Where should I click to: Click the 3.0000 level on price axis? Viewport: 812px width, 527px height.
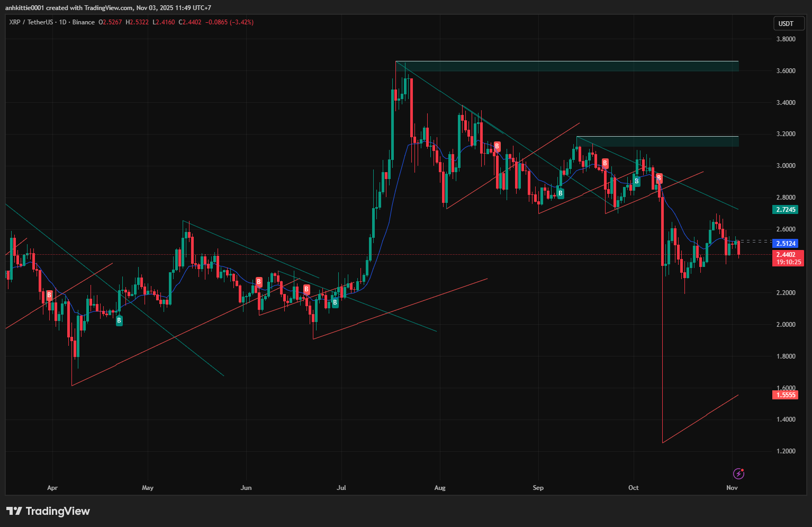tap(786, 166)
